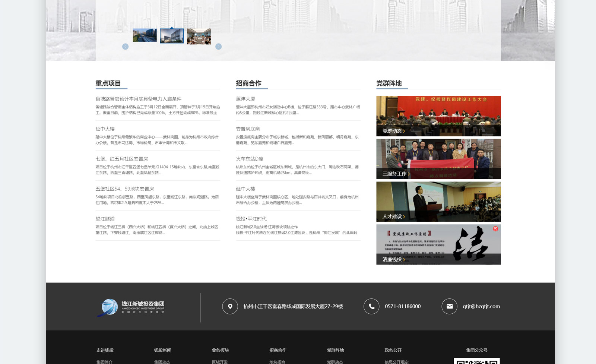
Task: Open 政务公开 footer menu heading
Action: click(x=393, y=350)
